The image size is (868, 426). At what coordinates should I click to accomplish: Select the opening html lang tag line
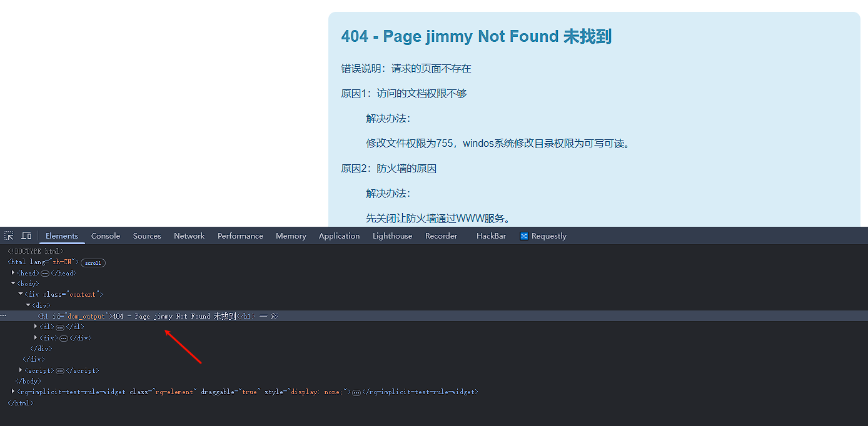[43, 262]
